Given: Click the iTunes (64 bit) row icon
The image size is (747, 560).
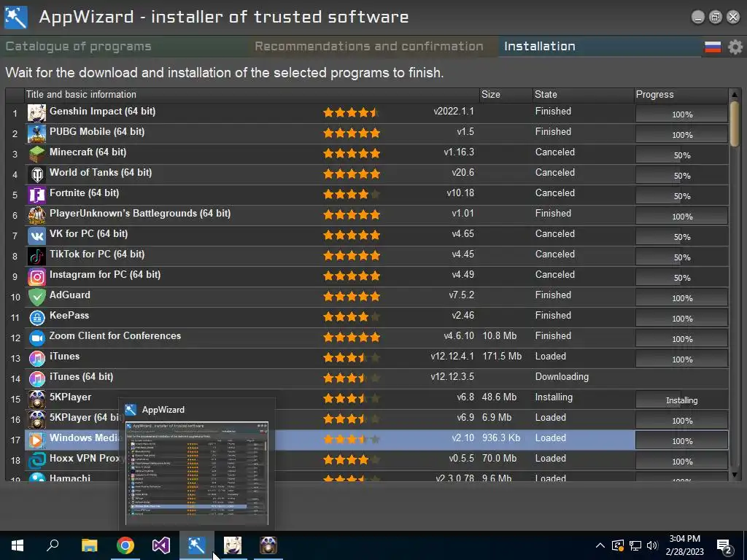Looking at the screenshot, I should [36, 379].
